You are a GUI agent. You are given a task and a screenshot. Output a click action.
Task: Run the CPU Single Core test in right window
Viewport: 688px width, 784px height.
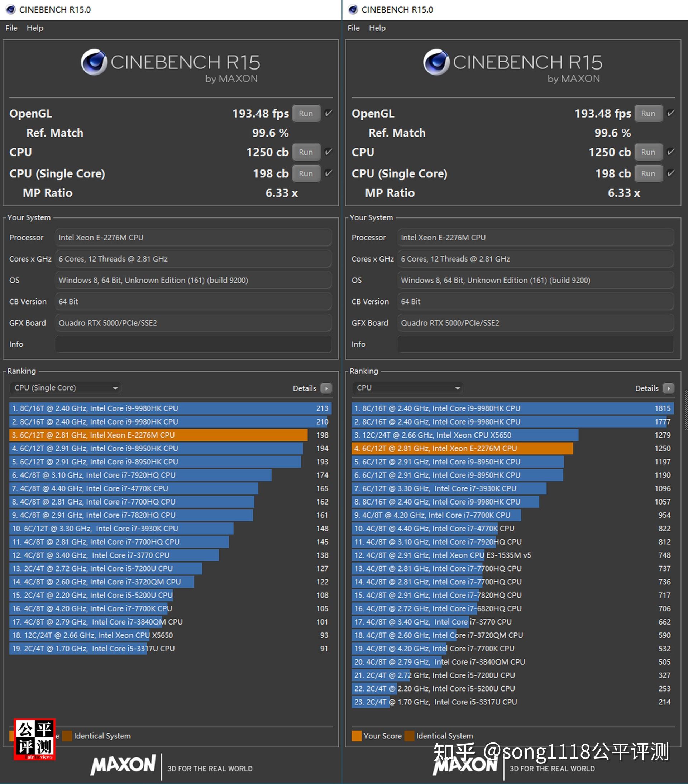648,173
